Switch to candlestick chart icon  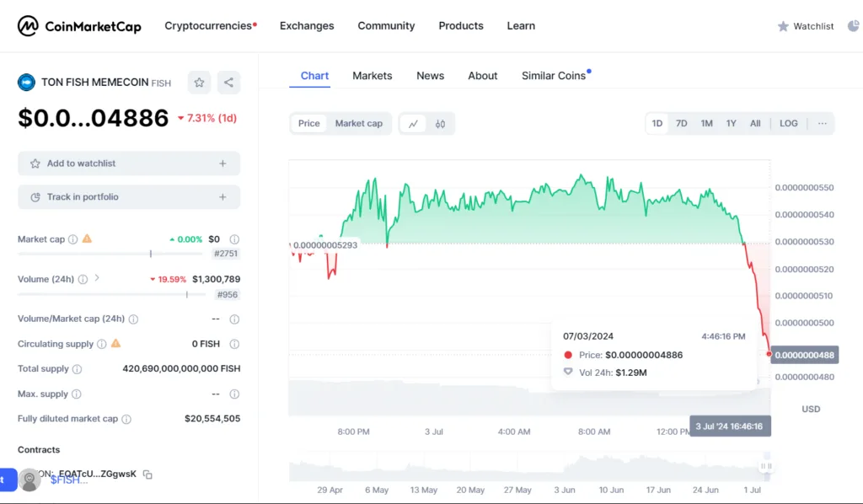tap(440, 124)
